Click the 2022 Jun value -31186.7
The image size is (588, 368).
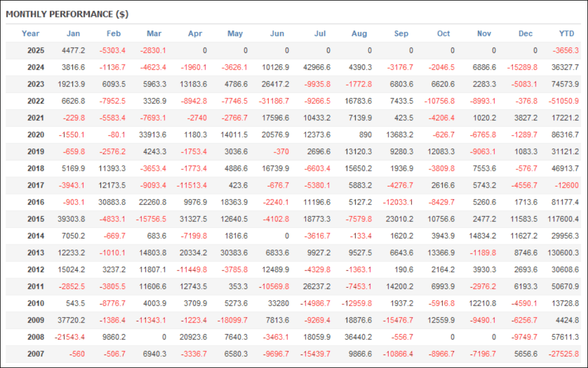[274, 101]
